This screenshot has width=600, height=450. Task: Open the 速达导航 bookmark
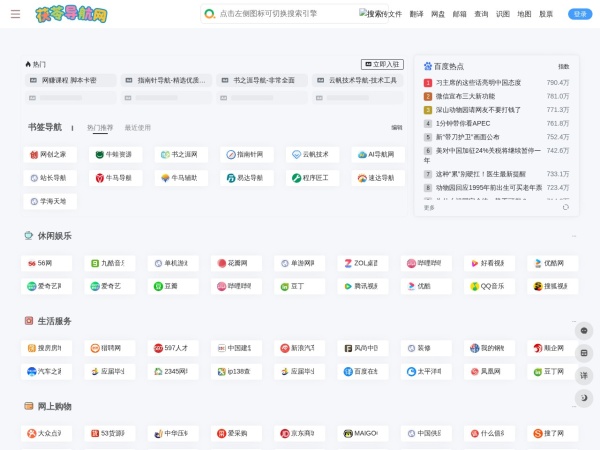pyautogui.click(x=378, y=178)
